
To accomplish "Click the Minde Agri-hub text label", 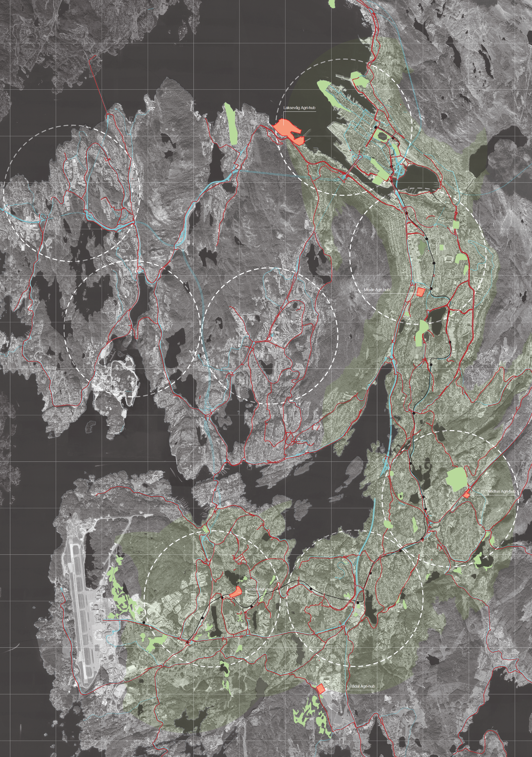I will 376,290.
